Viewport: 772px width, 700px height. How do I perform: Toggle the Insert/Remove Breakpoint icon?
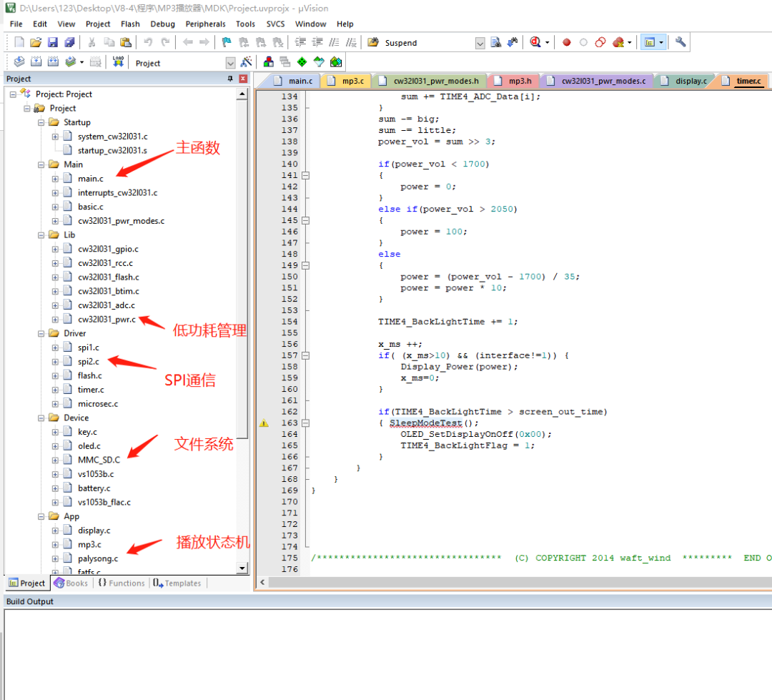(565, 42)
